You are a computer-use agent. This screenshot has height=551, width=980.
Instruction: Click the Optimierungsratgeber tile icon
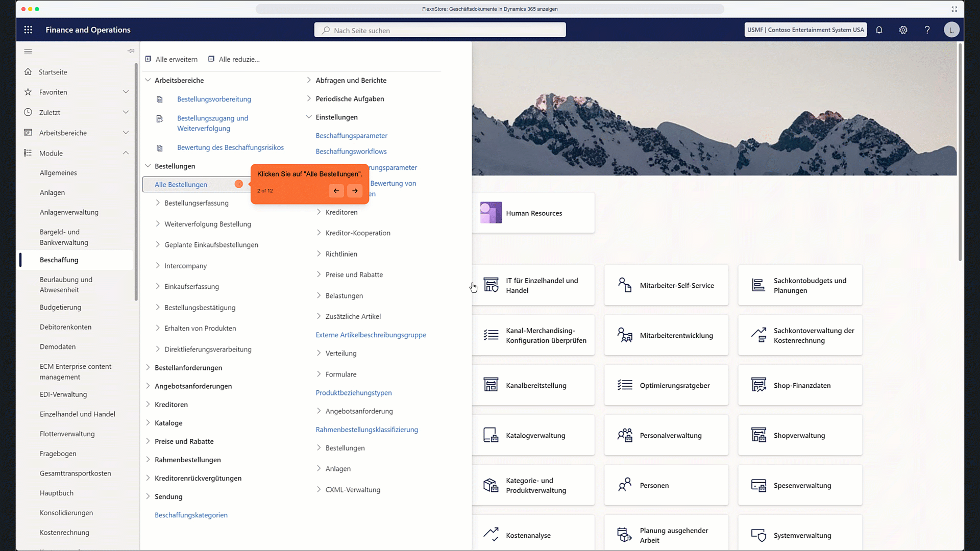[625, 385]
